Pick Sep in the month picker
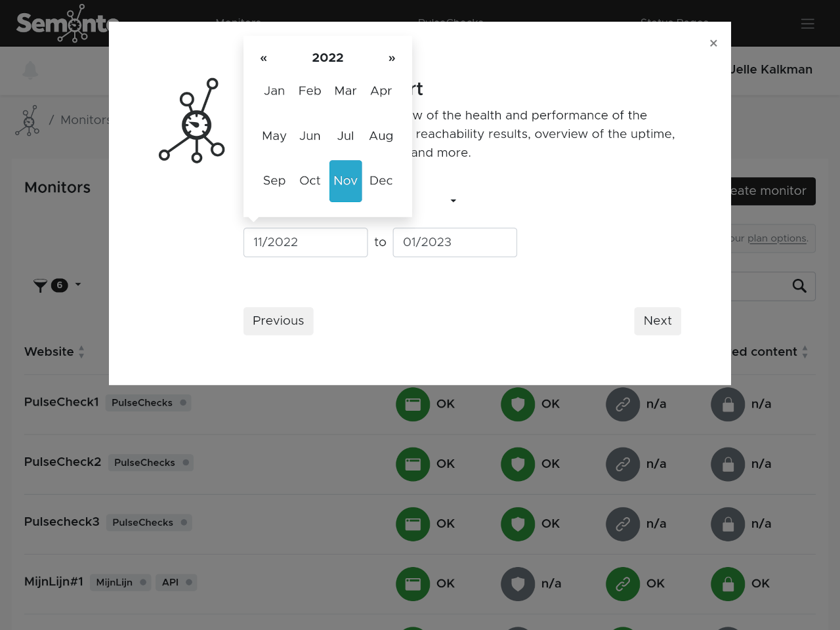The image size is (840, 630). (274, 180)
